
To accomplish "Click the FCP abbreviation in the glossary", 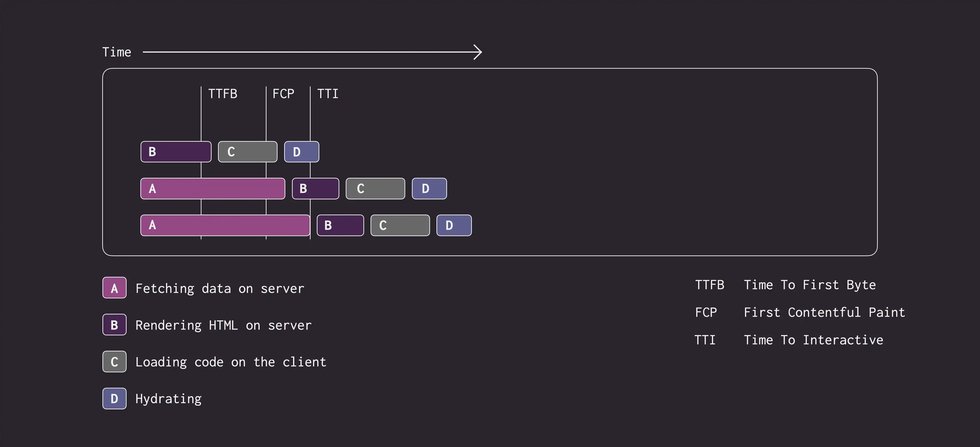I will pyautogui.click(x=706, y=313).
